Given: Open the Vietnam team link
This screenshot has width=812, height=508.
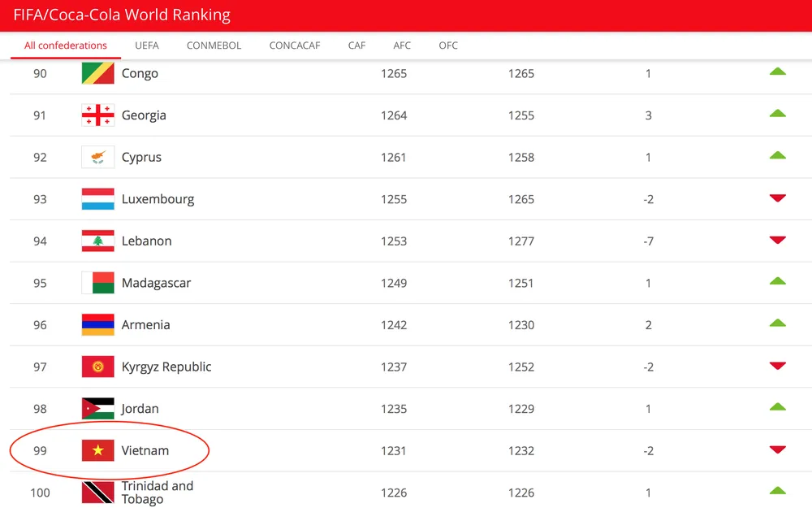Looking at the screenshot, I should pyautogui.click(x=145, y=450).
